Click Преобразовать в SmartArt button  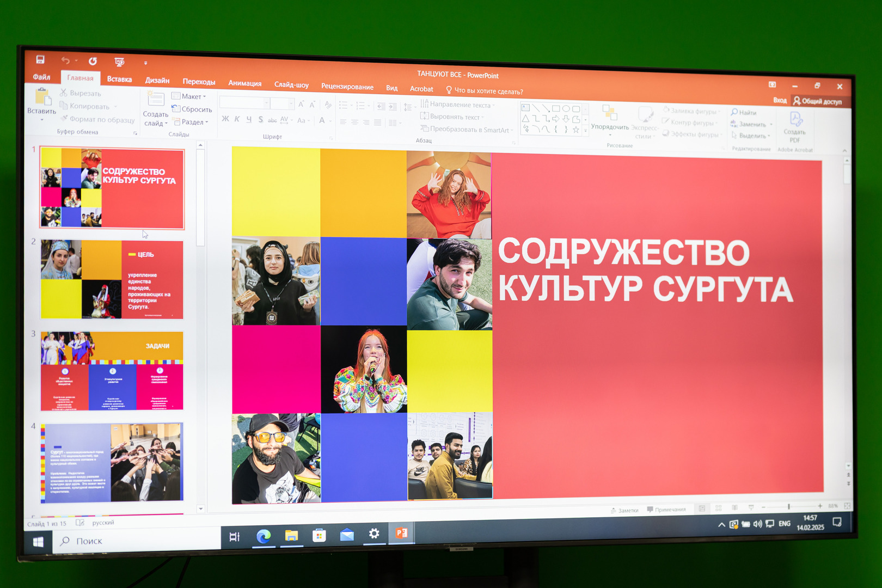tap(466, 129)
